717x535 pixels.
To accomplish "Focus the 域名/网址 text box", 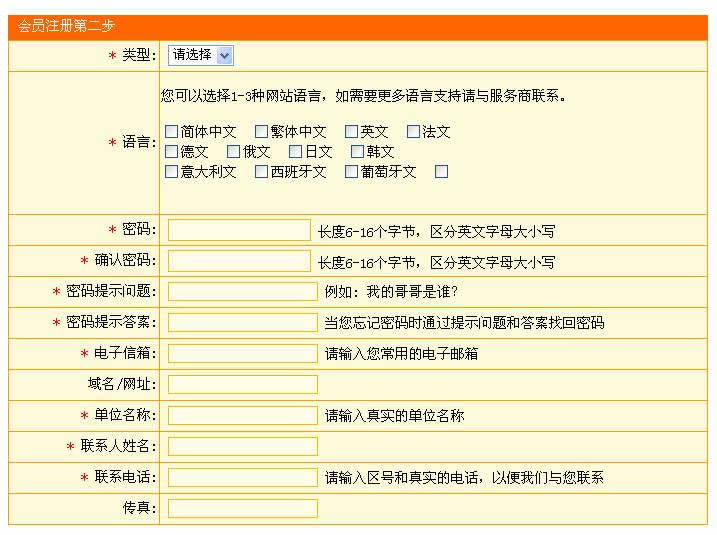I will [x=242, y=384].
